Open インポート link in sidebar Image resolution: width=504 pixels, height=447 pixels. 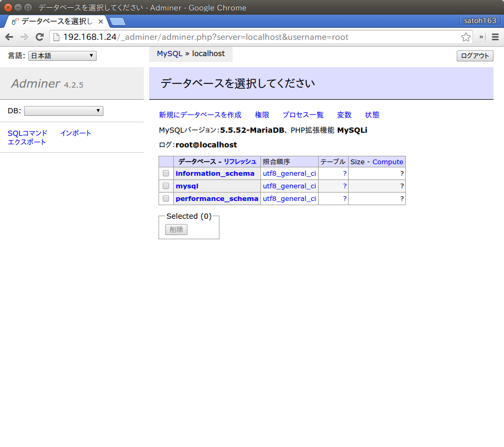coord(76,133)
